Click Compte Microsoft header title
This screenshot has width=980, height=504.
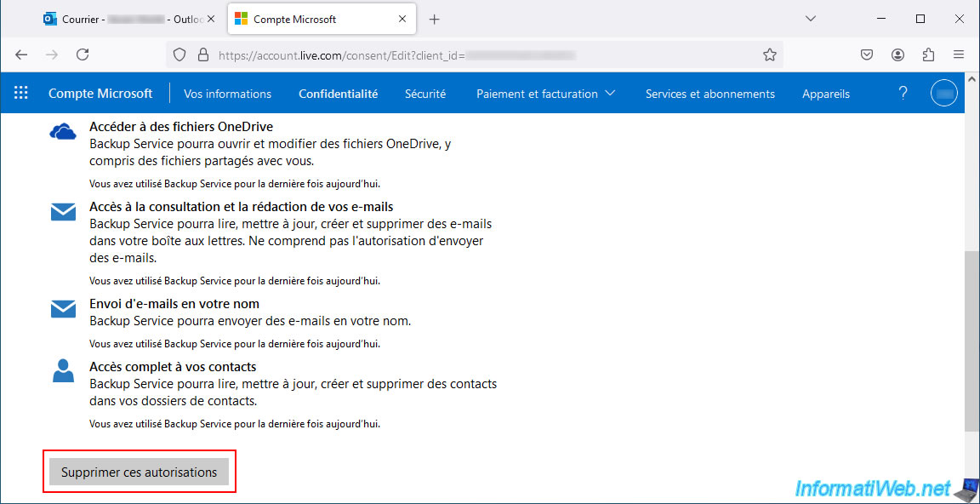(100, 94)
